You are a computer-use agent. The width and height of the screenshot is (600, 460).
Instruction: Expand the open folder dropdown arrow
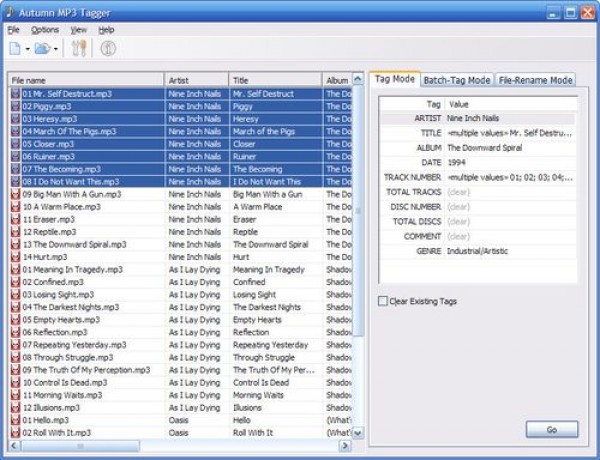(56, 49)
